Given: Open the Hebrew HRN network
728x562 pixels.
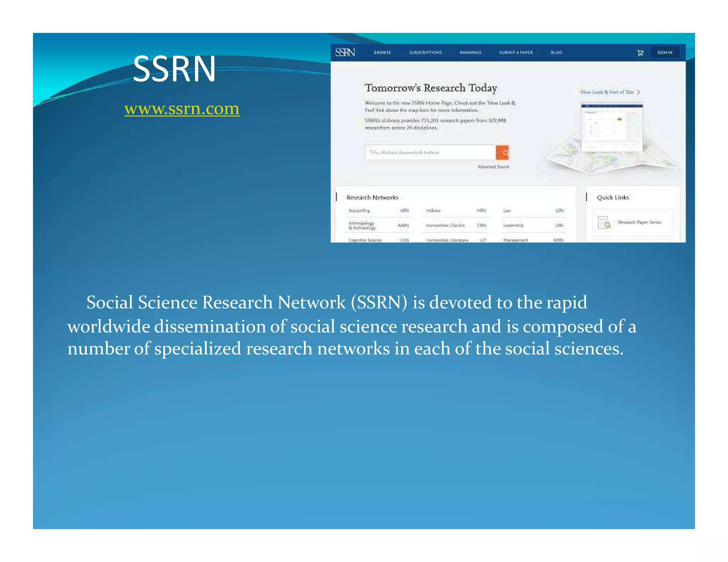Looking at the screenshot, I should point(456,211).
